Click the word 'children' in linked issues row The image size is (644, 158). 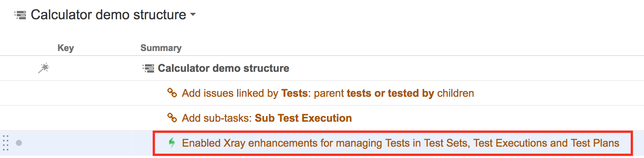pos(456,93)
